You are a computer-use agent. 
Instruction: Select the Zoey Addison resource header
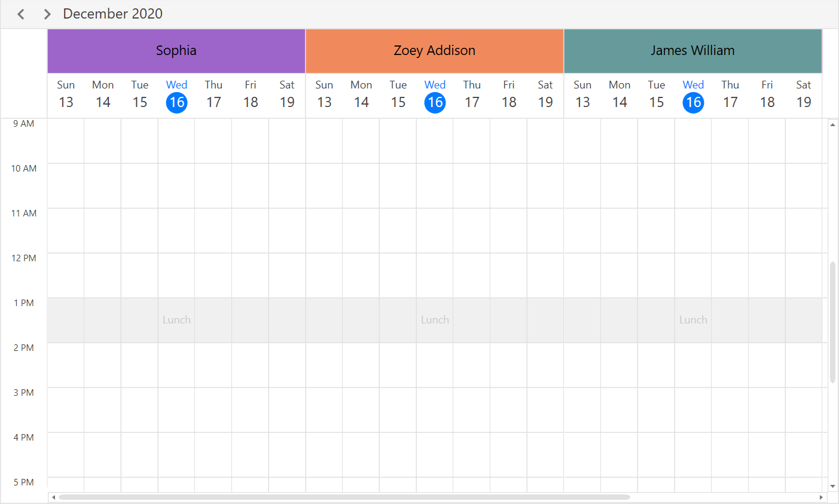click(435, 51)
